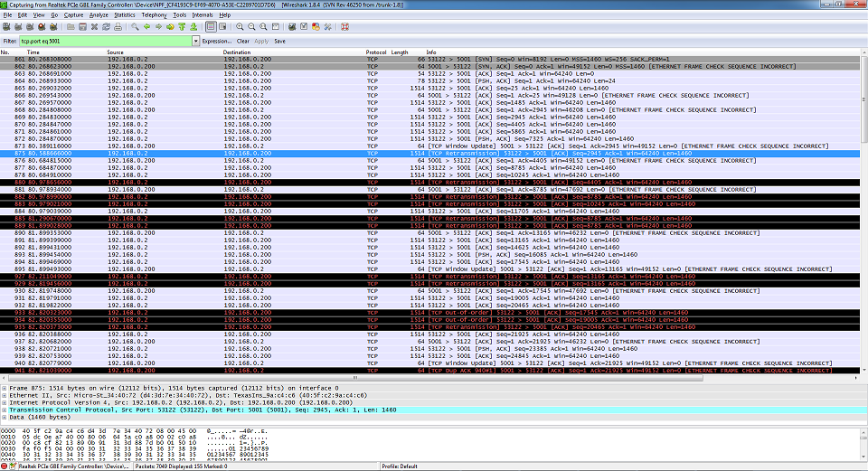Viewport: 868px width, 471px height.
Task: Open capture options toolbar icon
Action: tap(18, 26)
